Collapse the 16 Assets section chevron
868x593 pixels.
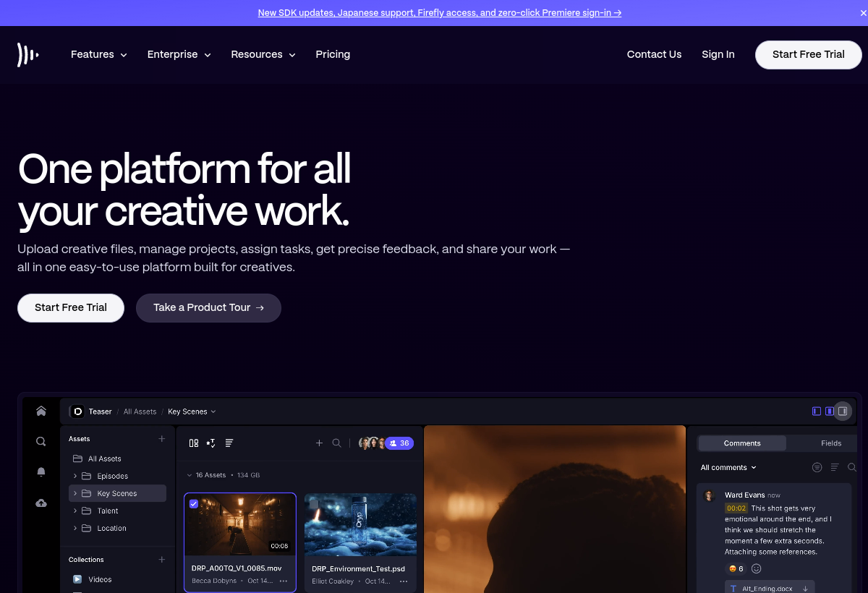[190, 475]
